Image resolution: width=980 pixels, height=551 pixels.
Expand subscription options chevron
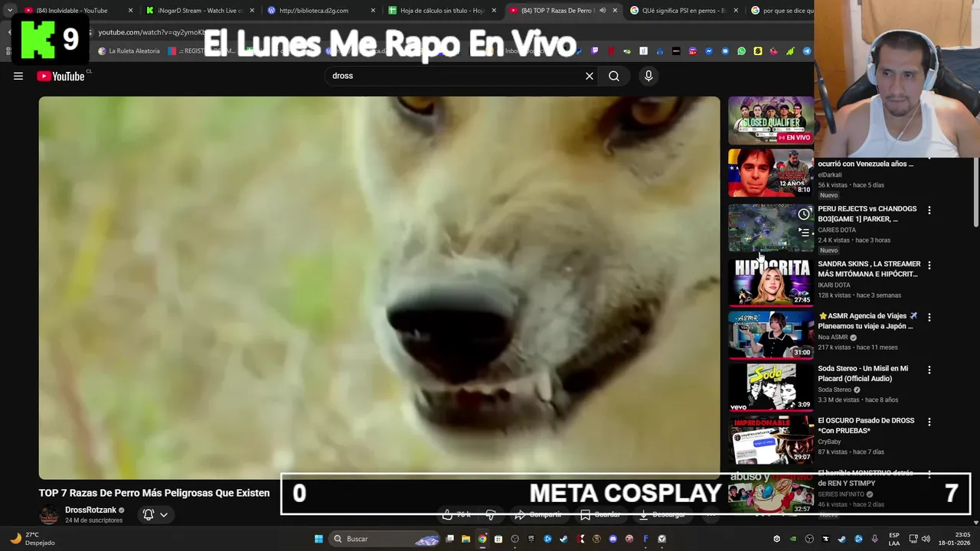click(x=164, y=515)
